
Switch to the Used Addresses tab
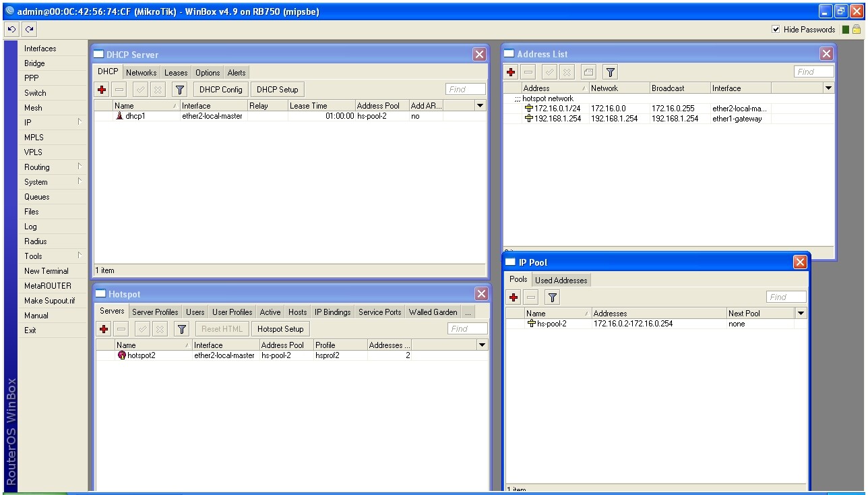pos(561,281)
